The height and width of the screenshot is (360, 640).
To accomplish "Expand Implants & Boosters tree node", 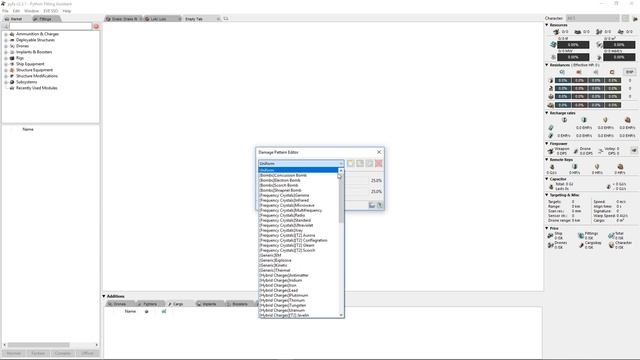I will point(6,52).
